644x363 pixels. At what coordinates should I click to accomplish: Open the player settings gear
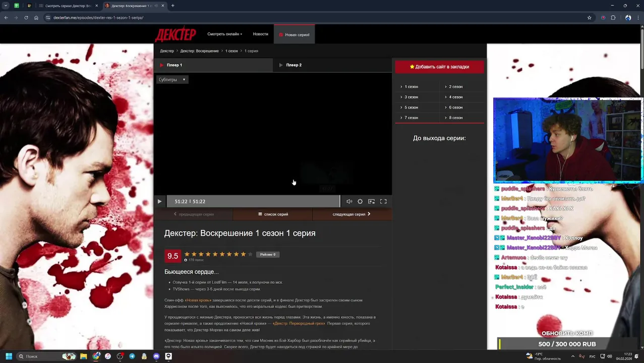360,201
